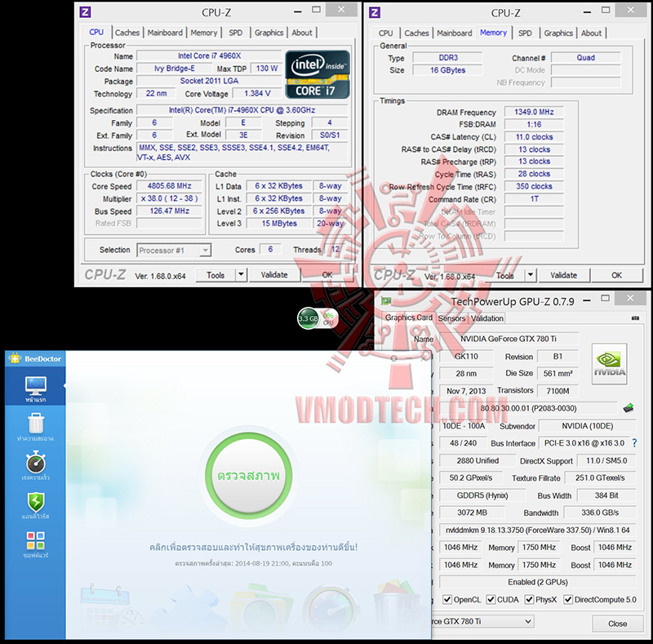Click memory Size value 16 GBytes

447,70
